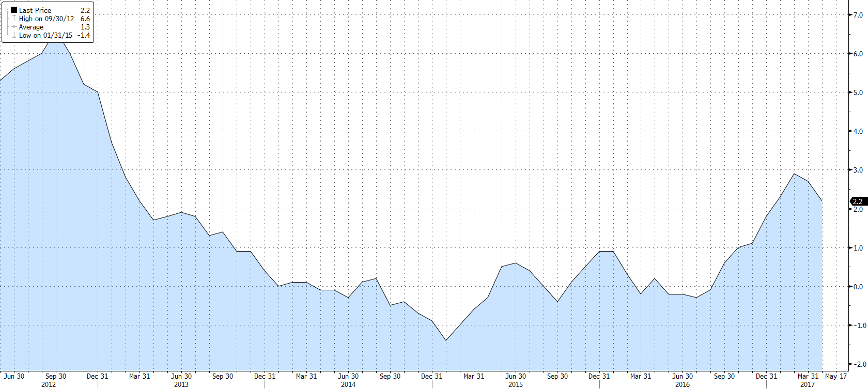This screenshot has height=389, width=868.
Task: Click the -1.0 y-axis label
Action: pyautogui.click(x=859, y=325)
